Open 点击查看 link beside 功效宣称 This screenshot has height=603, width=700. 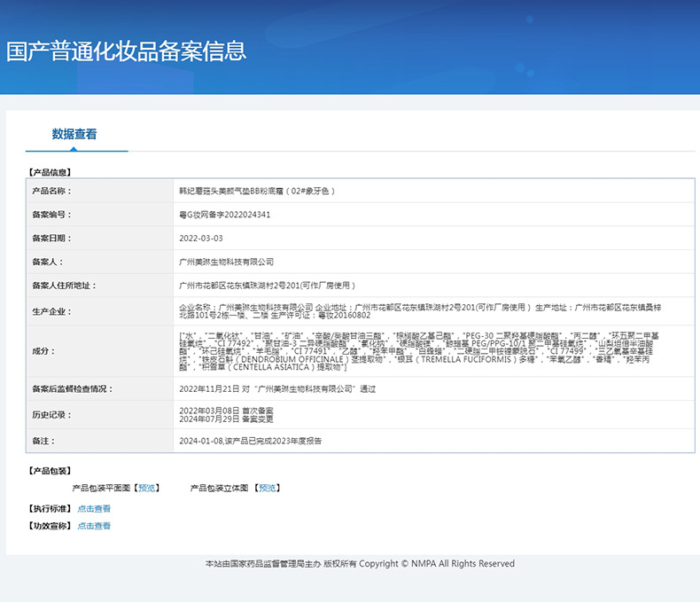pyautogui.click(x=94, y=526)
